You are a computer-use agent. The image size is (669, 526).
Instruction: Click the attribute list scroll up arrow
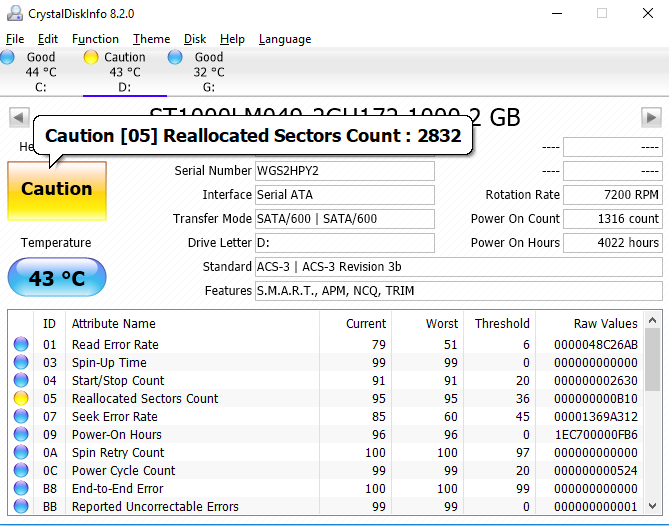point(652,320)
